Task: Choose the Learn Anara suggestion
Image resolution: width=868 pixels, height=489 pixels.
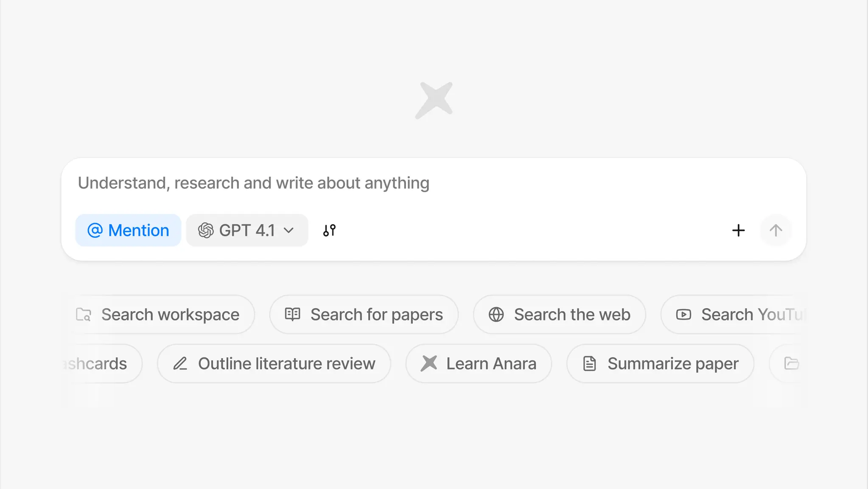Action: (x=479, y=364)
